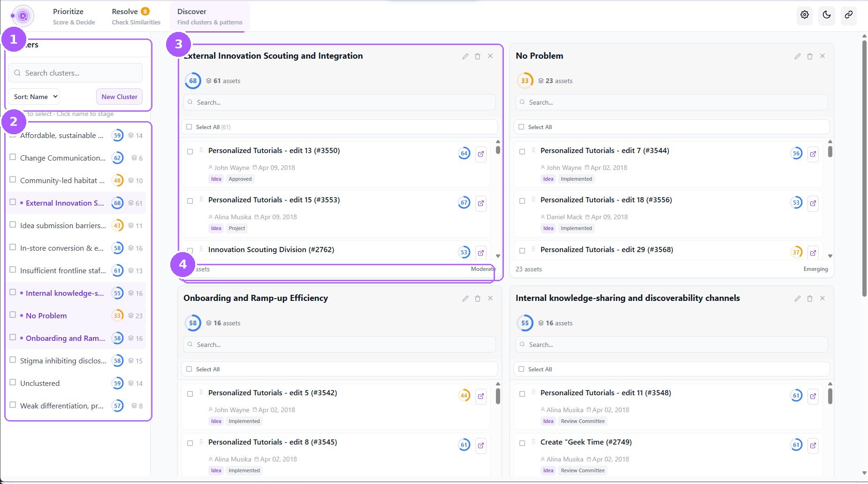Open Personalized Tutorials edit 7 externally
This screenshot has width=868, height=484.
pyautogui.click(x=813, y=154)
